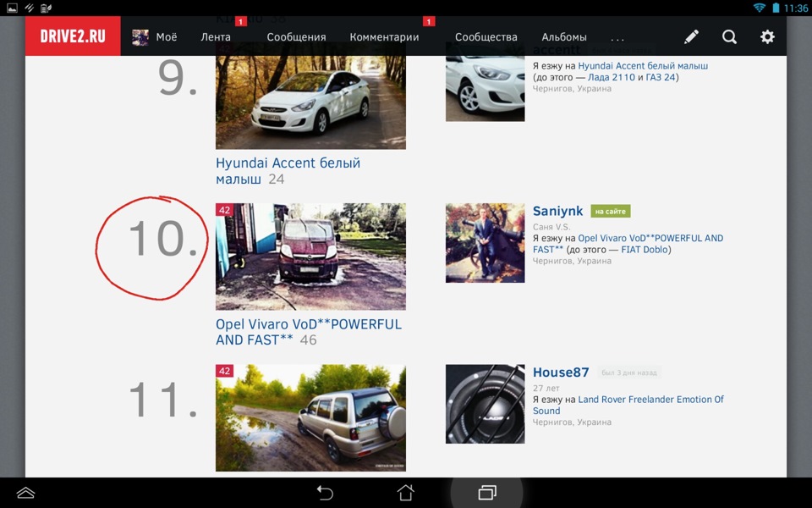812x508 pixels.
Task: Tap the up-arrow drawer icon in navigation bar
Action: 25,493
